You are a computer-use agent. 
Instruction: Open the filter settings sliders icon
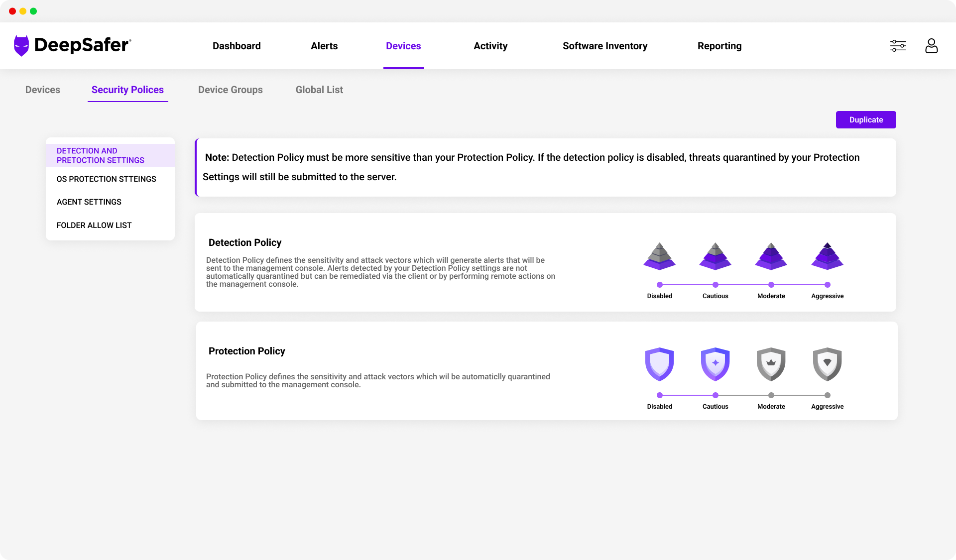pos(898,46)
